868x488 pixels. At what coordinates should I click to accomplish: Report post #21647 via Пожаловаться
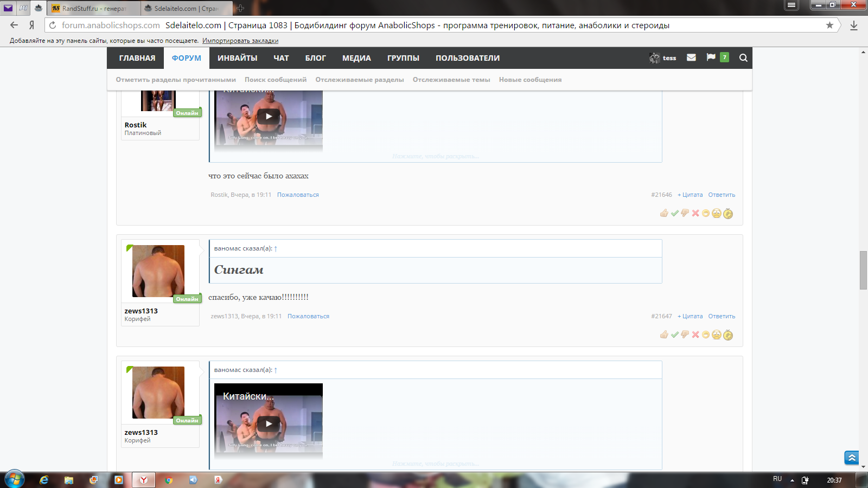point(308,316)
